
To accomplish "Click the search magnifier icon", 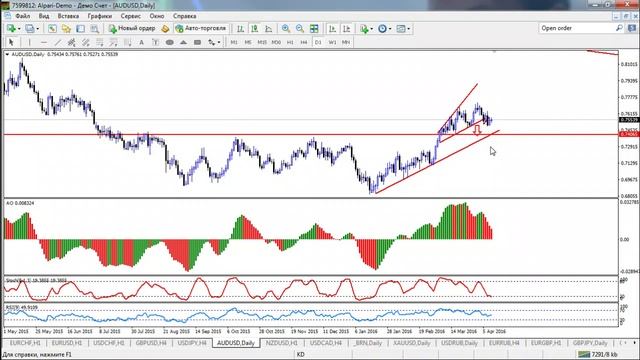I will [x=619, y=28].
